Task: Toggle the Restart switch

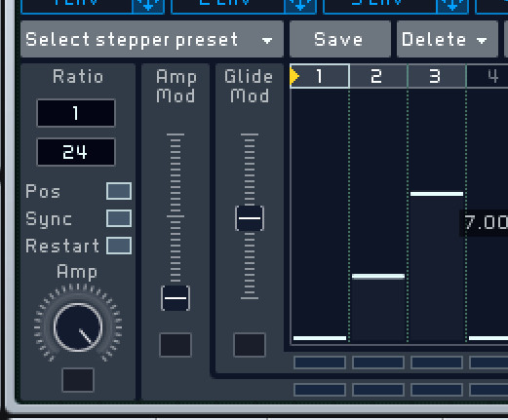Action: (119, 246)
